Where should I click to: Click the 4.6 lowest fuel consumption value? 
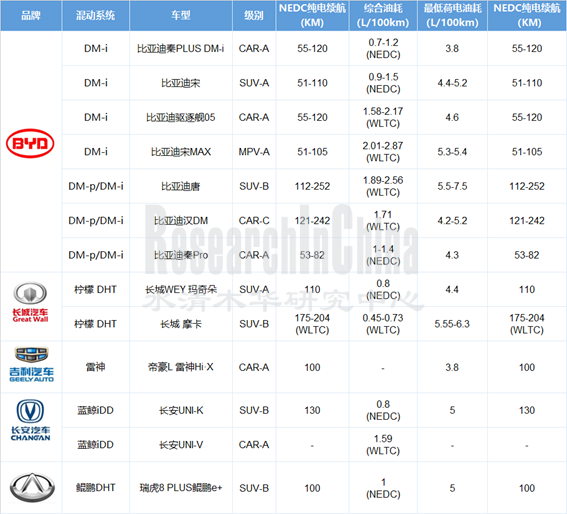point(452,118)
